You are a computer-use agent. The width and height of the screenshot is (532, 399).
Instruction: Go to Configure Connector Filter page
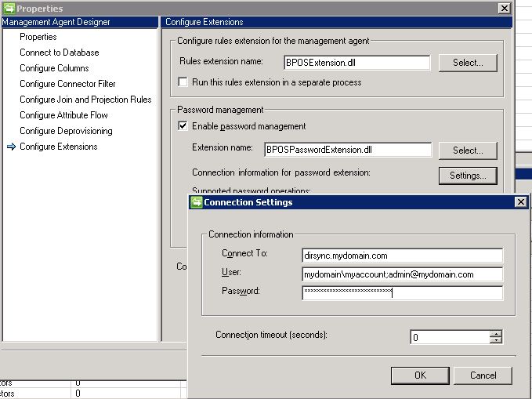coord(67,84)
